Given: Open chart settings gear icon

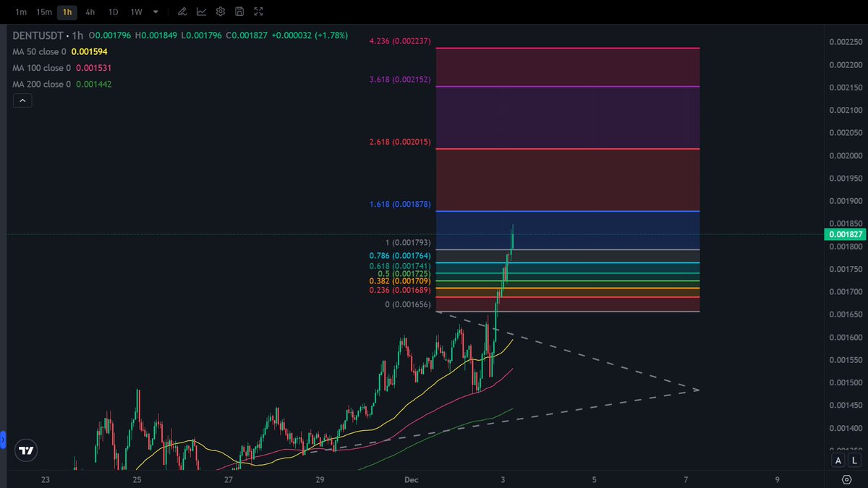Looking at the screenshot, I should 221,12.
